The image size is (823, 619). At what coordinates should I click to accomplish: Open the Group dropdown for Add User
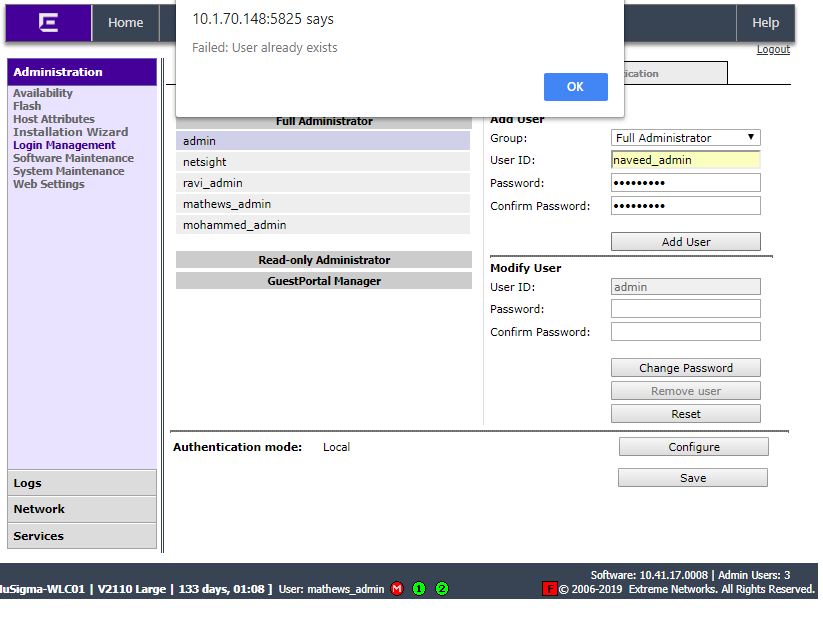pyautogui.click(x=685, y=138)
